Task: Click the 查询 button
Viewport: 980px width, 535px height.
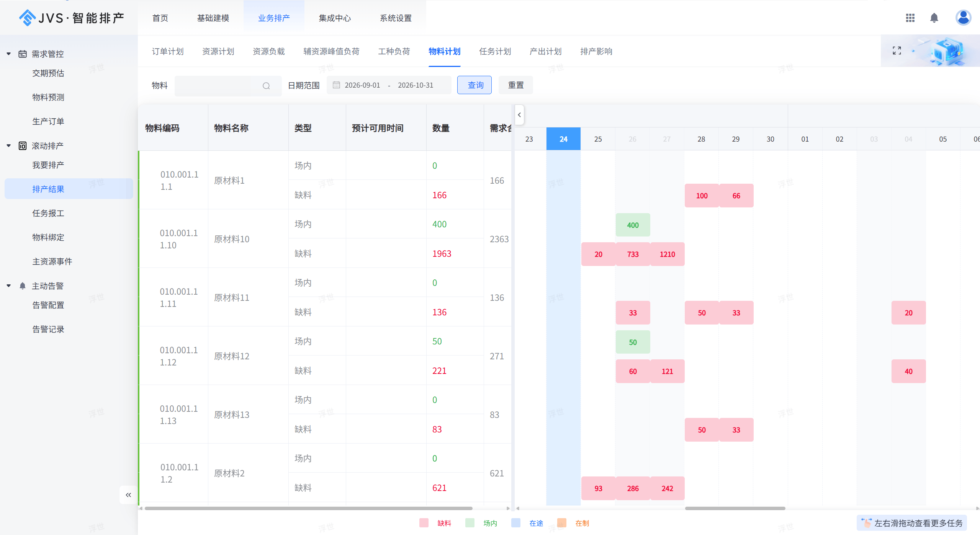Action: 474,85
